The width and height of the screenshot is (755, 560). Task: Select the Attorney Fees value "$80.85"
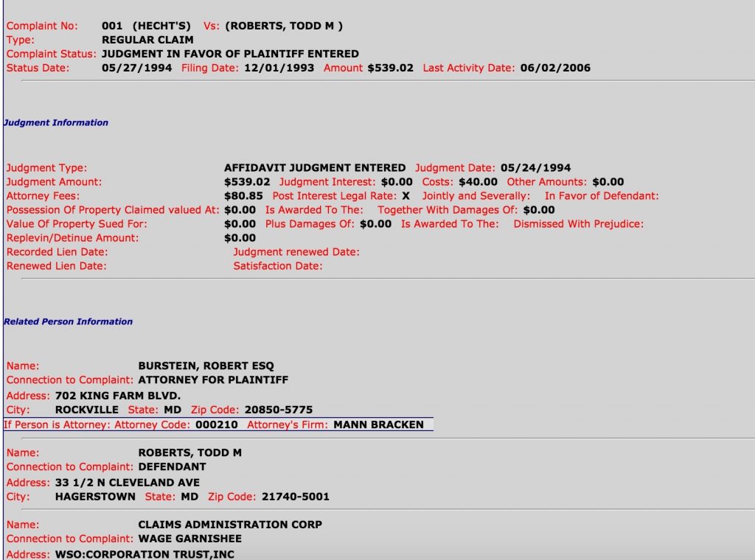point(243,196)
